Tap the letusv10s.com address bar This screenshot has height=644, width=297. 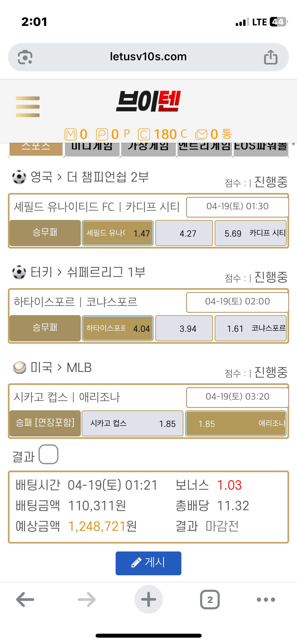point(148,57)
